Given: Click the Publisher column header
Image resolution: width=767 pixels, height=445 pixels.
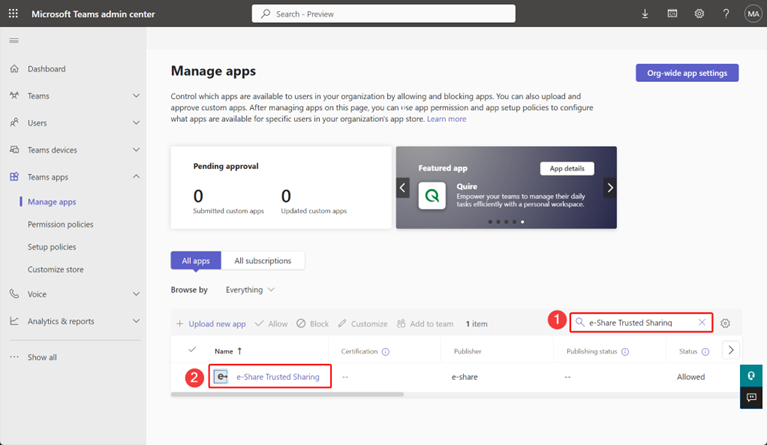Looking at the screenshot, I should click(468, 351).
